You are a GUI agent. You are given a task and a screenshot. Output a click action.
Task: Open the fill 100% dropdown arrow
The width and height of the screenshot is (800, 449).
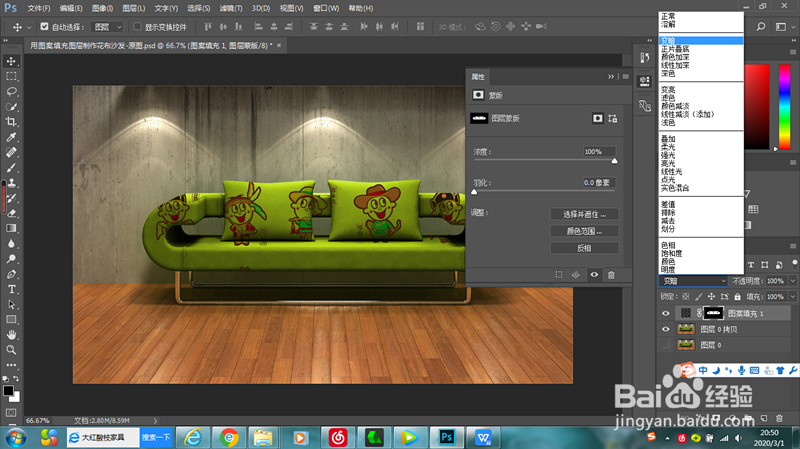(793, 296)
